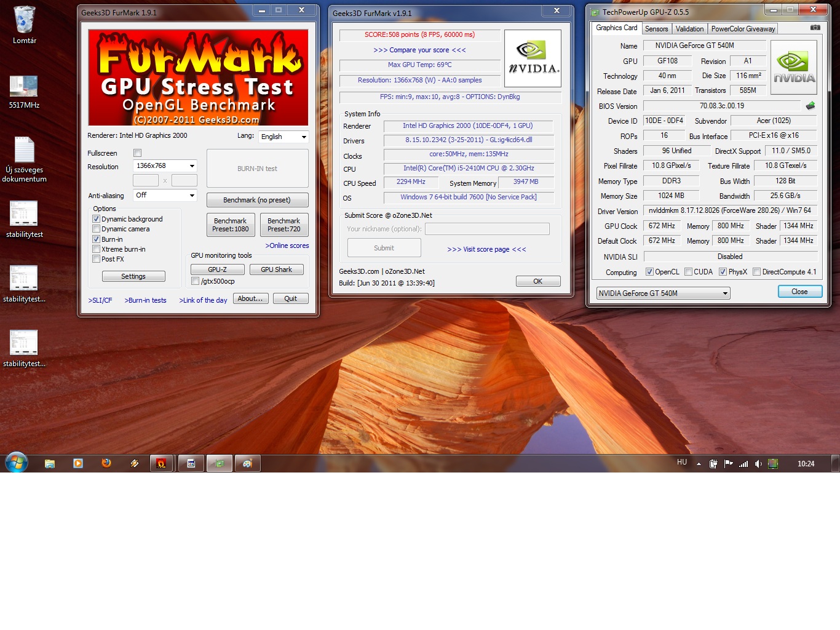This screenshot has width=840, height=630.
Task: Toggle the CUDA checkbox in GPU-Z
Action: coord(688,272)
